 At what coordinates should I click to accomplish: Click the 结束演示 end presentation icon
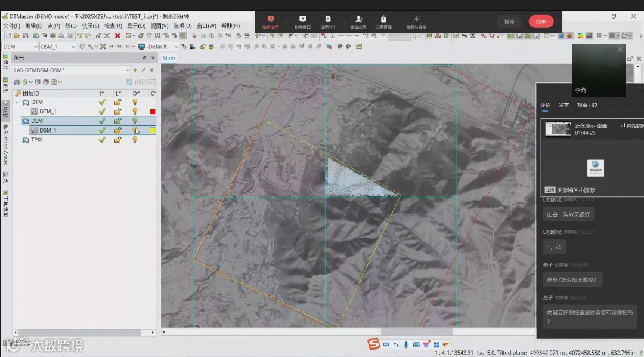270,22
